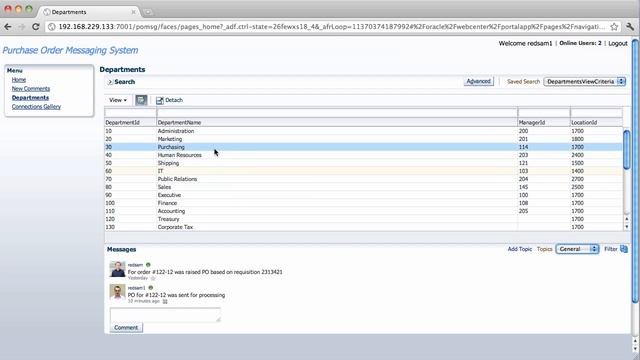Expand the Search panel disclosure arrow
This screenshot has width=640, height=360.
[x=110, y=82]
